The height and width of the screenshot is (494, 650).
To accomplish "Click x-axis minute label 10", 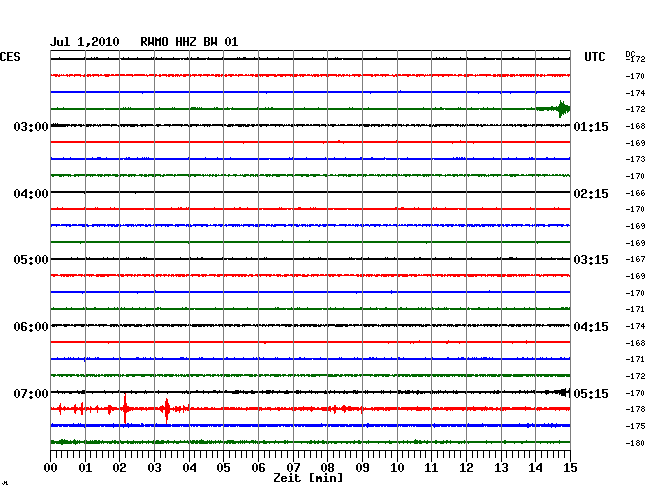I will pos(397,467).
